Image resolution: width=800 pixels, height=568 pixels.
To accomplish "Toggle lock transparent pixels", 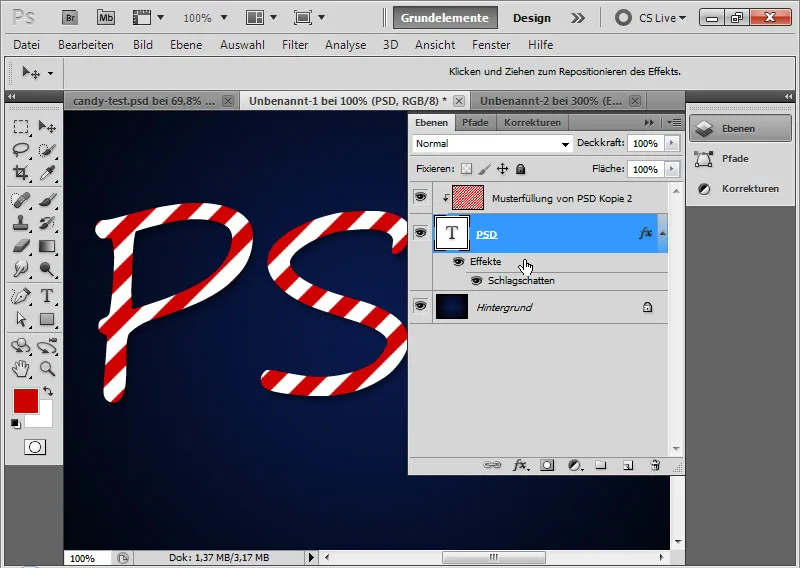I will pyautogui.click(x=466, y=169).
